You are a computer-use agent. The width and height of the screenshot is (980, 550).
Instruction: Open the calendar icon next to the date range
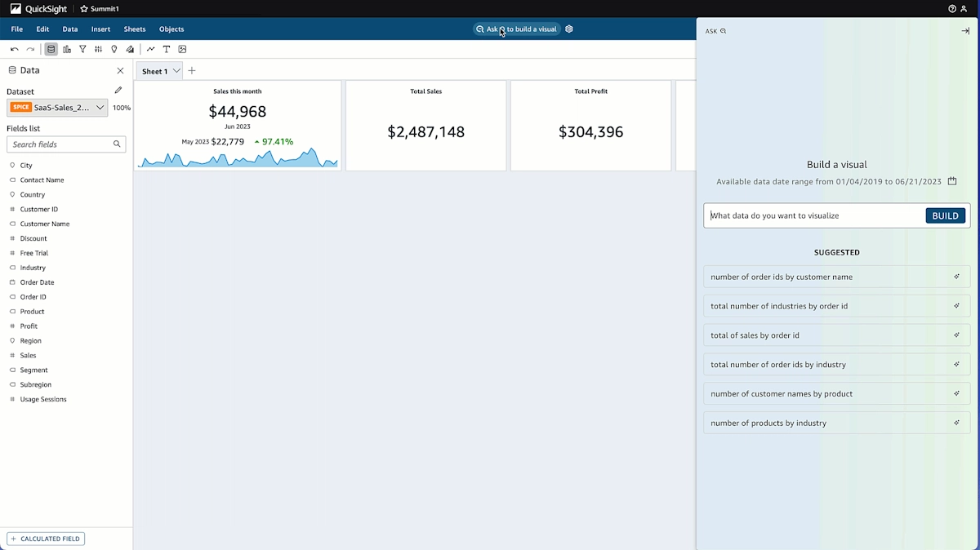tap(952, 181)
